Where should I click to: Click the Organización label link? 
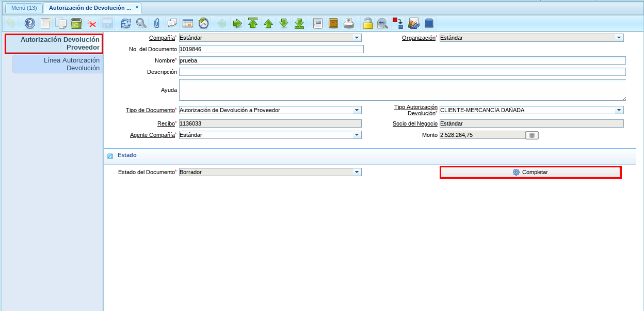point(418,38)
